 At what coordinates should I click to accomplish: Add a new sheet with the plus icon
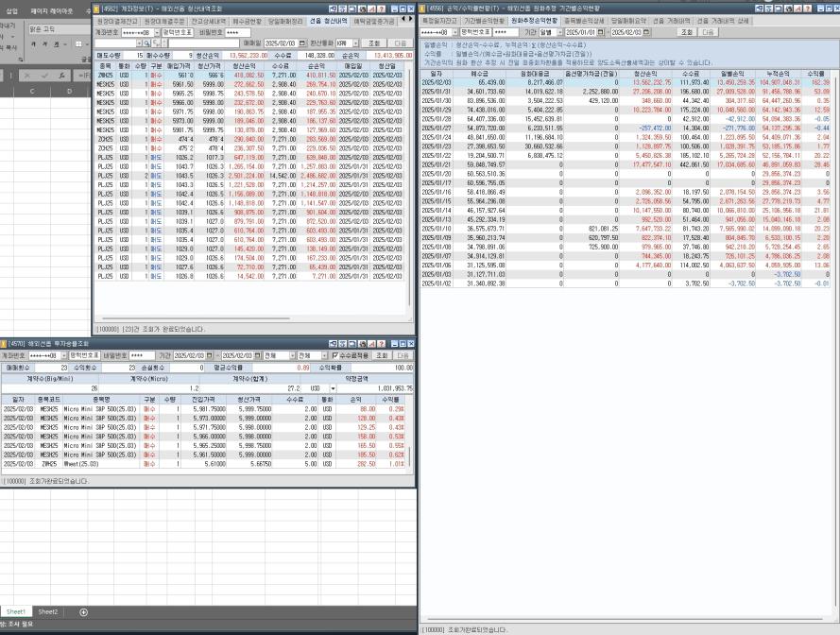[83, 612]
